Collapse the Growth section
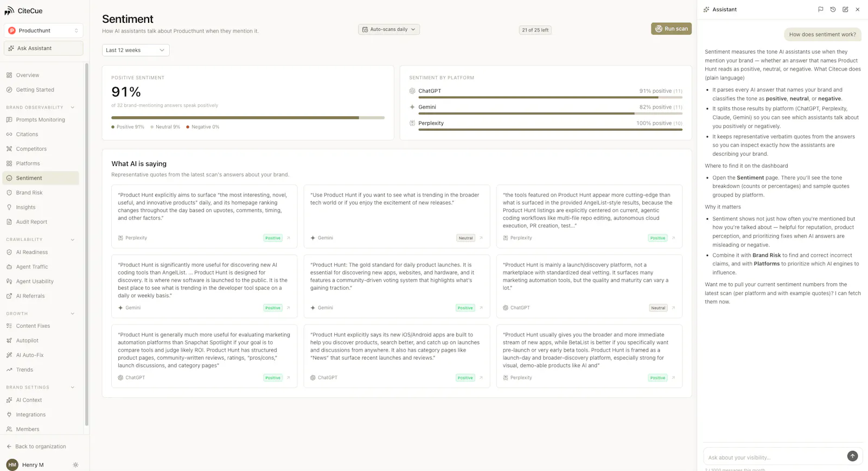This screenshot has width=868, height=471. click(x=73, y=314)
